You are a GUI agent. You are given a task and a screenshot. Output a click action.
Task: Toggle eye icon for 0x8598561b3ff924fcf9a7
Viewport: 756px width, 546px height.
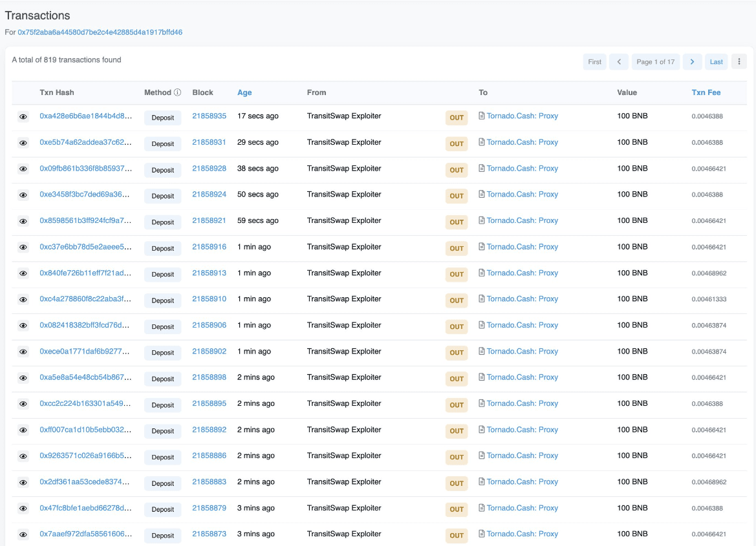point(23,221)
